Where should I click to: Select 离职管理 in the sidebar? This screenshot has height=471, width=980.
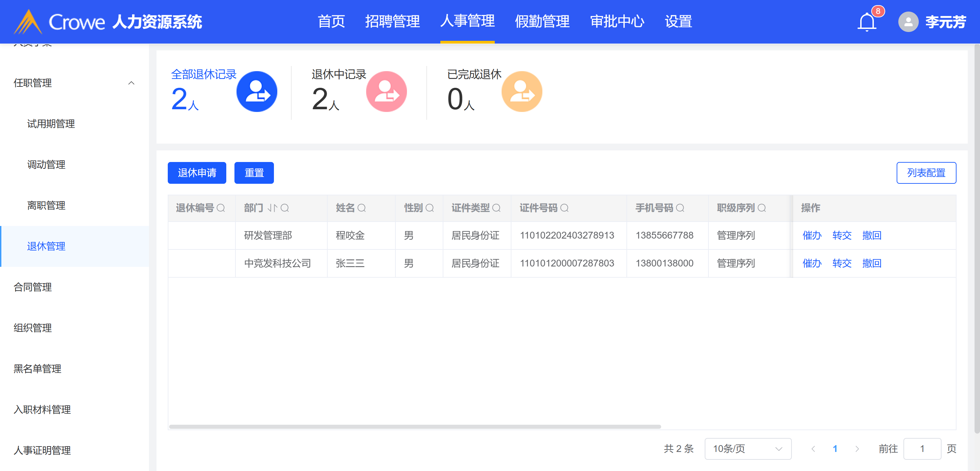[x=46, y=206]
